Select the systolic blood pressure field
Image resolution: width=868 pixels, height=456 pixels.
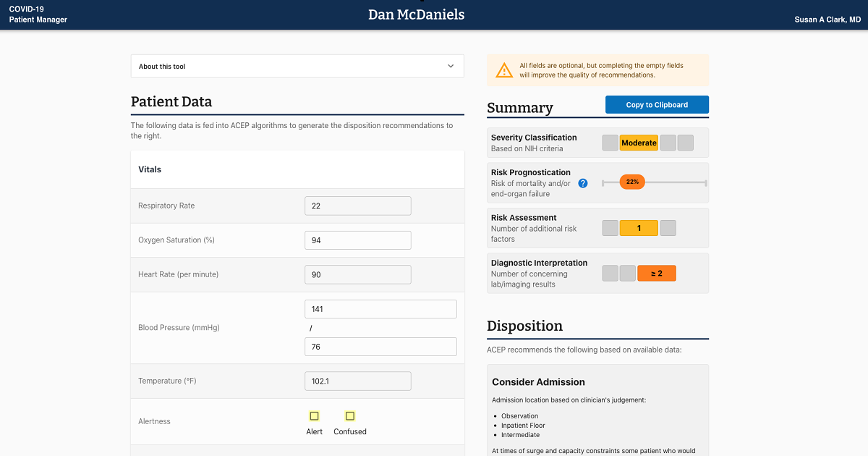tap(380, 308)
